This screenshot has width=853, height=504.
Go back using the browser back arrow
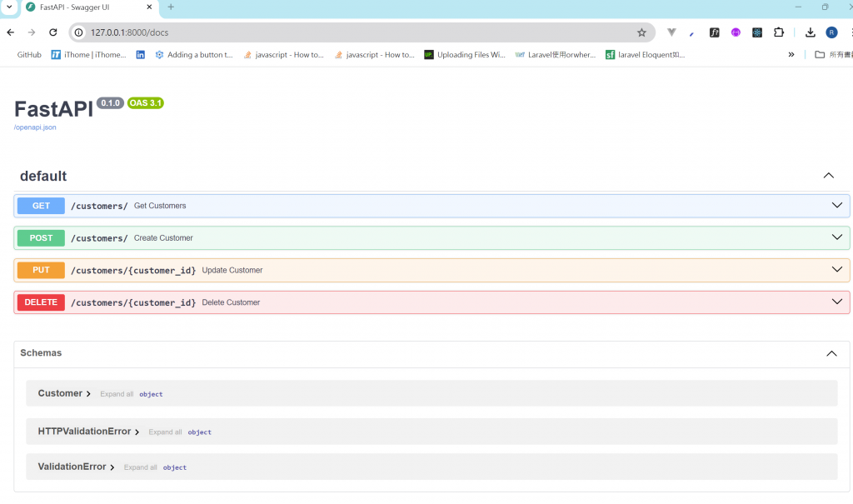click(10, 32)
